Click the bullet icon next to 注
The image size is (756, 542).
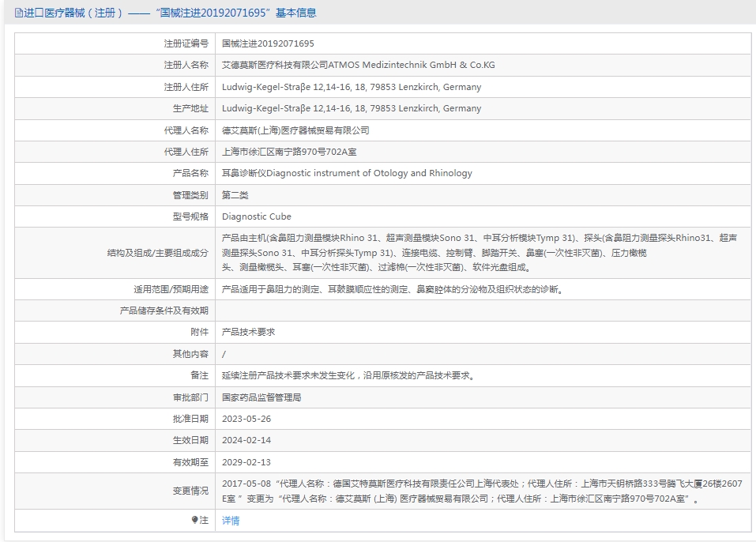coord(194,520)
